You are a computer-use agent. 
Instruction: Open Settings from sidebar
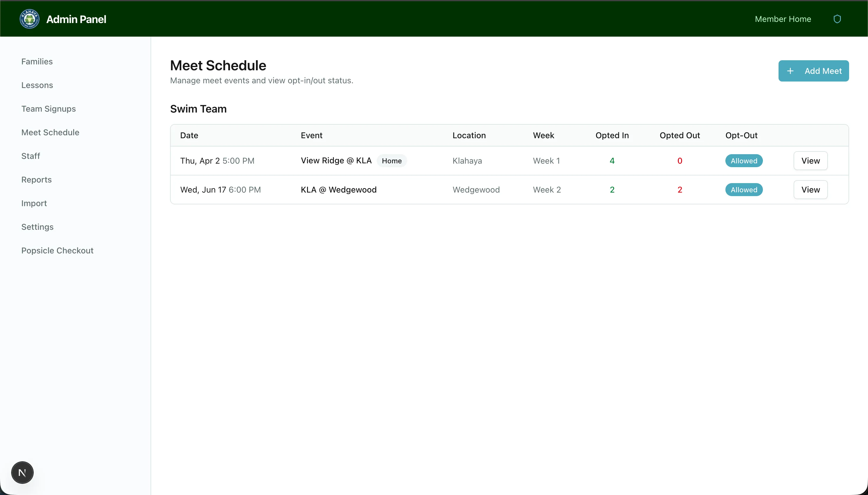coord(37,227)
